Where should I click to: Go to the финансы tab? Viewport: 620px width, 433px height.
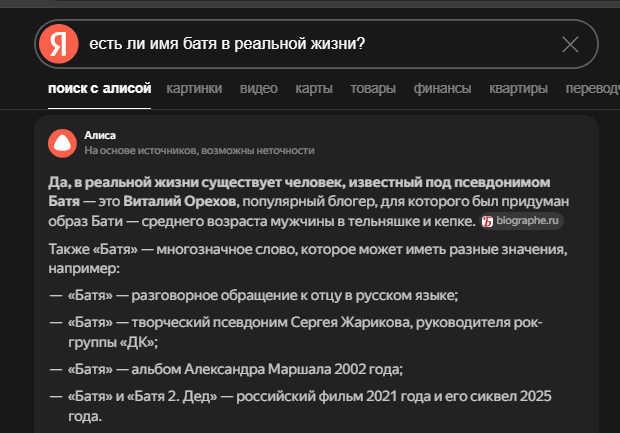[x=442, y=88]
